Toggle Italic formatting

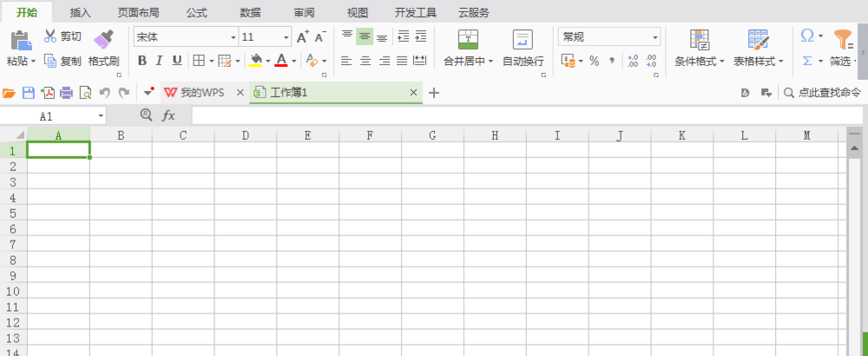point(160,61)
